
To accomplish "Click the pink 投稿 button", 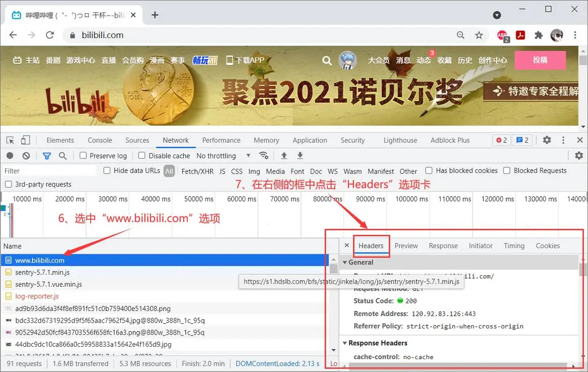I will [x=540, y=60].
